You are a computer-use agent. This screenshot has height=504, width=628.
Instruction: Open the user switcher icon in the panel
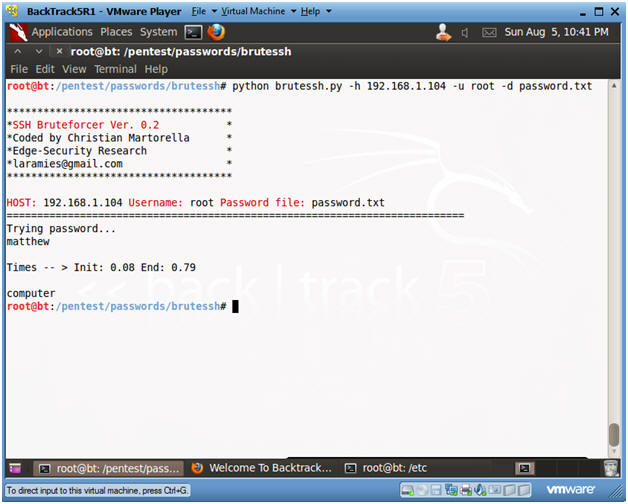pos(443,32)
